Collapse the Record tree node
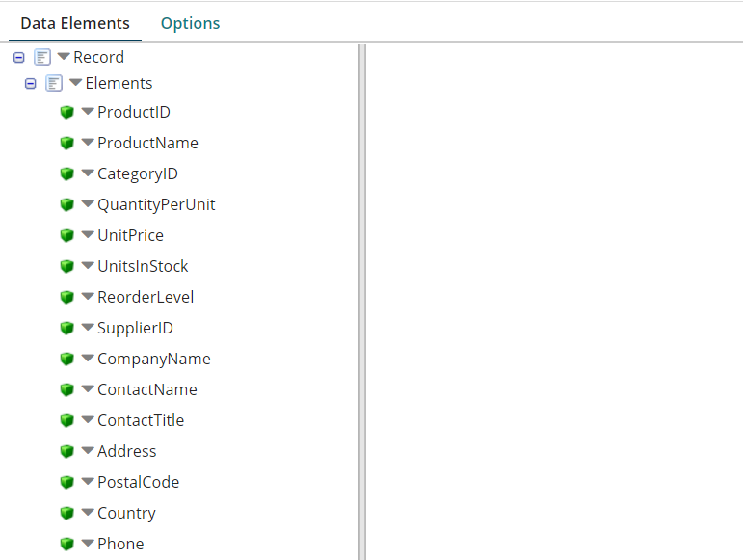Viewport: 743px width, 560px height. point(18,58)
